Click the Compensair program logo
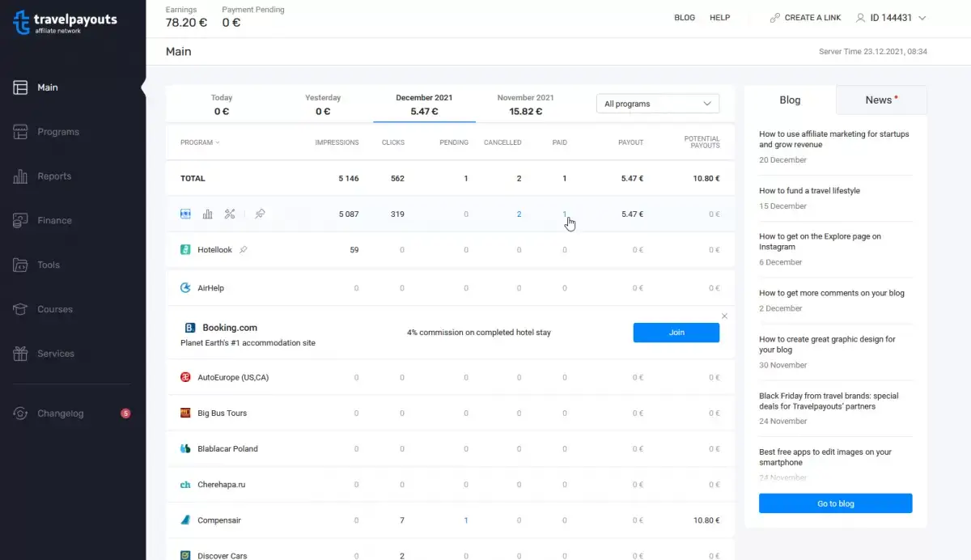 click(x=185, y=520)
